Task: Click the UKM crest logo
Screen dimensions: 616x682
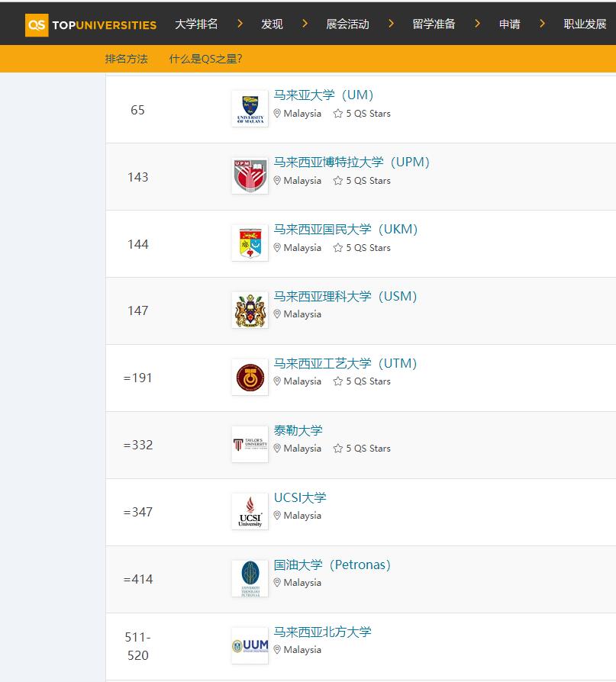Action: pos(250,243)
